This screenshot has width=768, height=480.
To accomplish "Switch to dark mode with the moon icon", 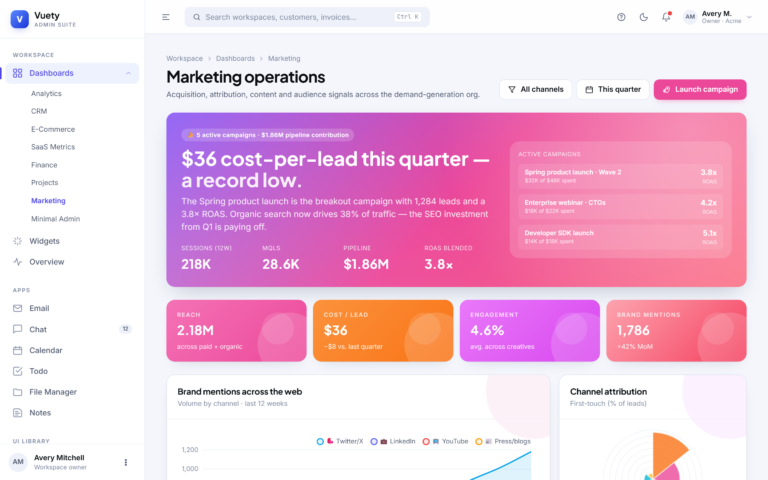I will pyautogui.click(x=644, y=17).
